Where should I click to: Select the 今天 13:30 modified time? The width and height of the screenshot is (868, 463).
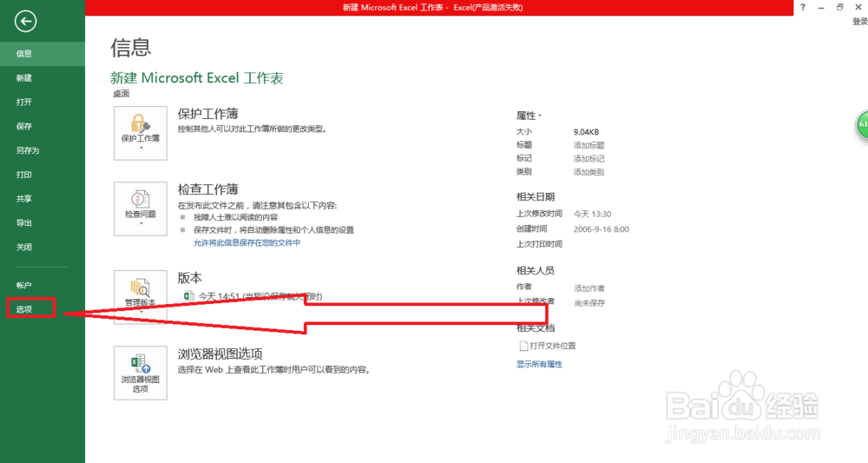592,214
